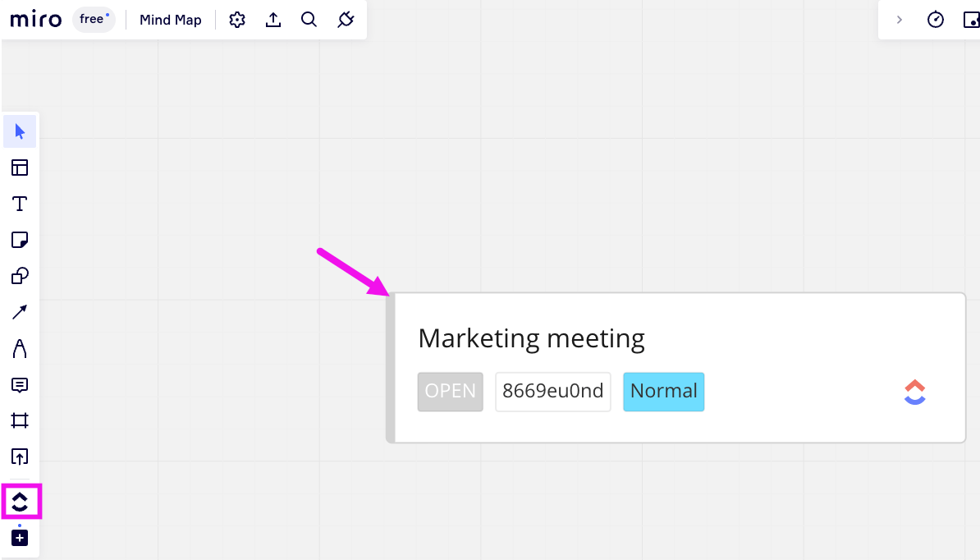Click the ClickUp logo on the card
This screenshot has height=560, width=980.
[914, 392]
